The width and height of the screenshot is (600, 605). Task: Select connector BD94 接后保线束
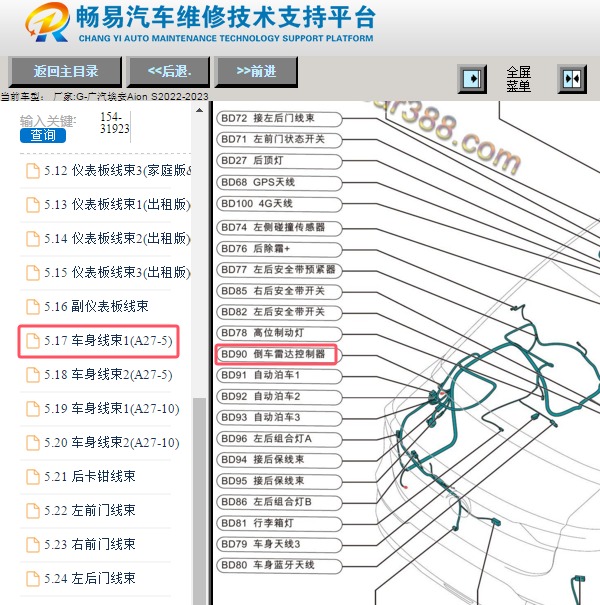(x=279, y=460)
